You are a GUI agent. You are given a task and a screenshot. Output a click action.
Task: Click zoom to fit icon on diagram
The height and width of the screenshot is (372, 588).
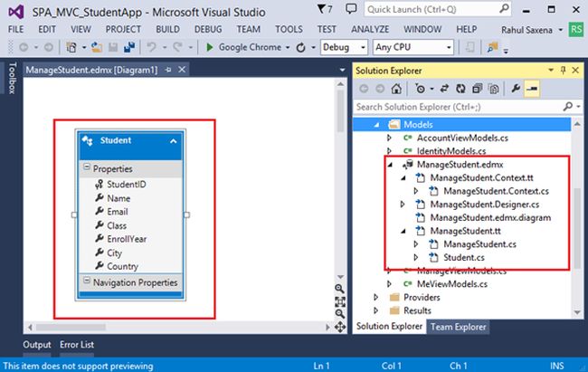[x=340, y=301]
